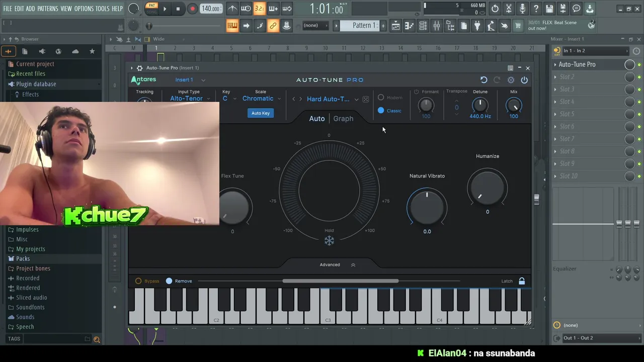Open the PATTERNS menu
Viewport: 644px width, 362px height.
point(48,9)
